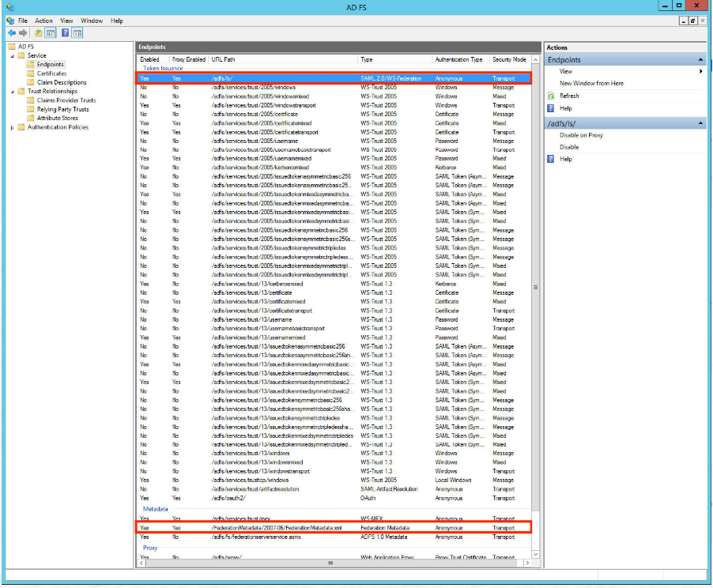Image resolution: width=713 pixels, height=588 pixels.
Task: Sort by the URL Path column header
Action: pos(283,59)
